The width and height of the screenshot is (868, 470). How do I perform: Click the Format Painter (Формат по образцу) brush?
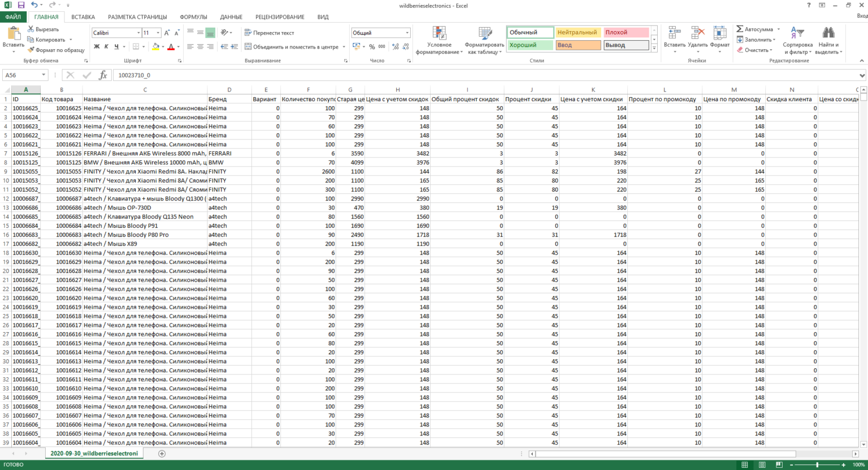(x=31, y=50)
